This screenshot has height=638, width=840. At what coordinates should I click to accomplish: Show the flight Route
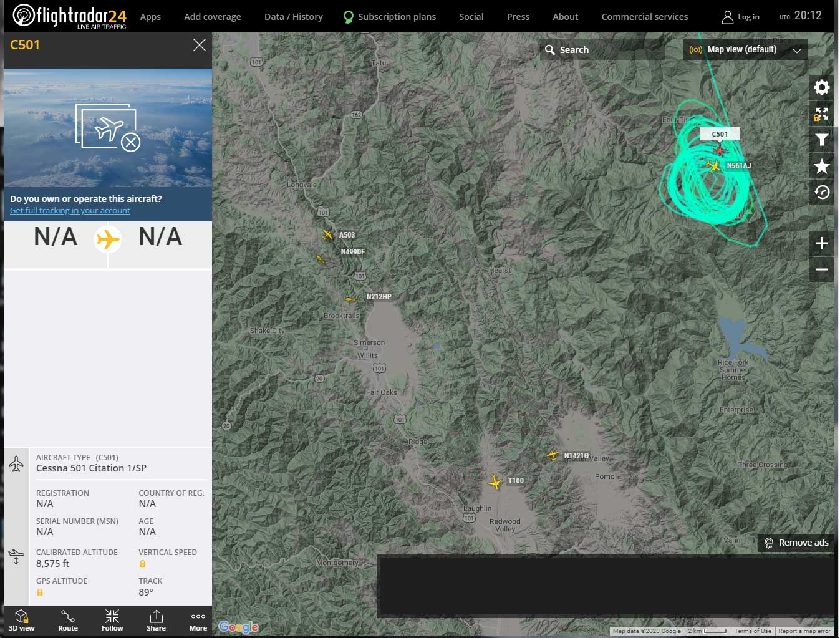coord(68,621)
